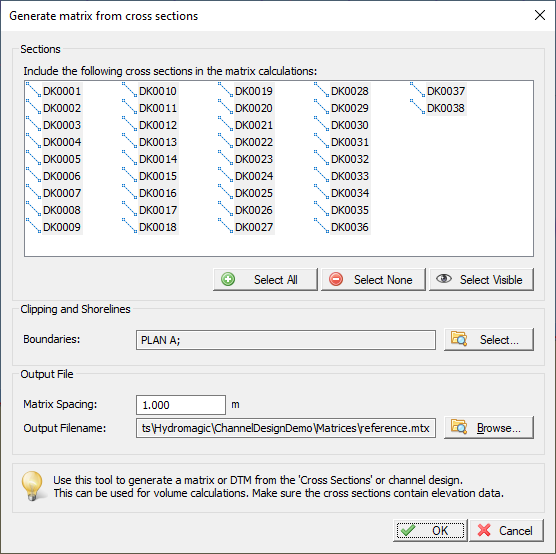The image size is (556, 554).
Task: Close the Generate matrix dialog window
Action: [540, 15]
